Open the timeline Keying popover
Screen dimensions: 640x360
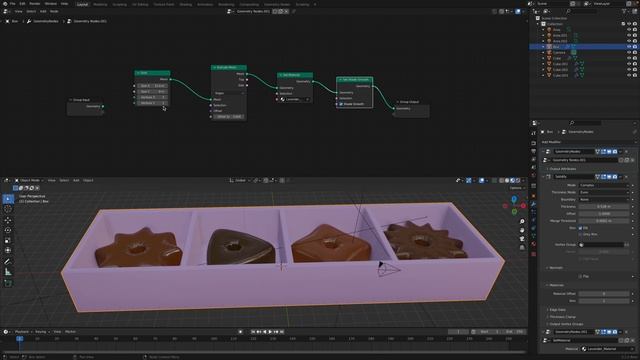pyautogui.click(x=42, y=332)
